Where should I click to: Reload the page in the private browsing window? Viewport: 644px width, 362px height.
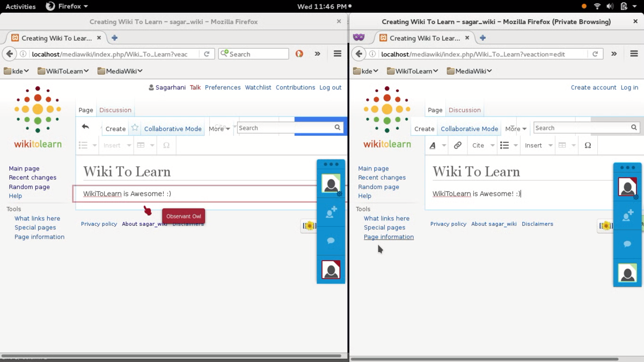(x=595, y=54)
